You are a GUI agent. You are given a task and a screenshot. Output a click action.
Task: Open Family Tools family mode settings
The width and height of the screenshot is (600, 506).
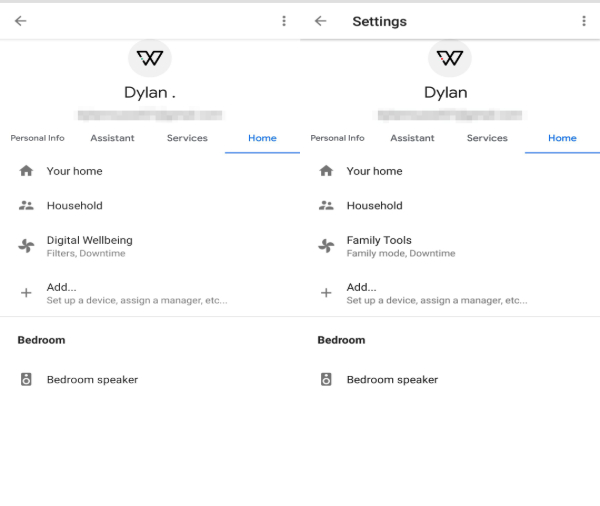400,246
